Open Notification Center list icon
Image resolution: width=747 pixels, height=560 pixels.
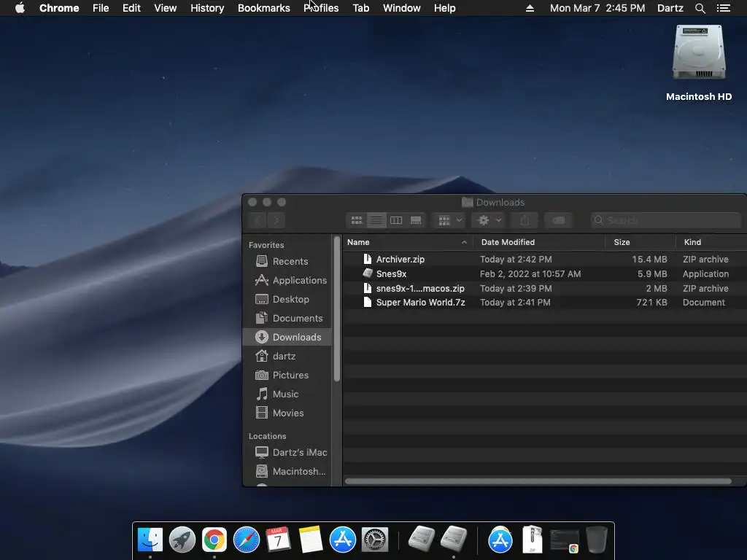[x=723, y=8]
